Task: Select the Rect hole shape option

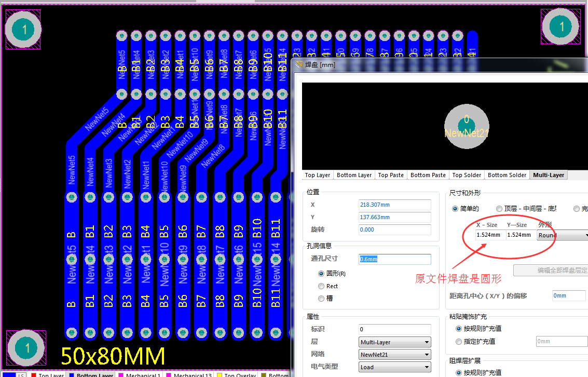Action: (322, 286)
